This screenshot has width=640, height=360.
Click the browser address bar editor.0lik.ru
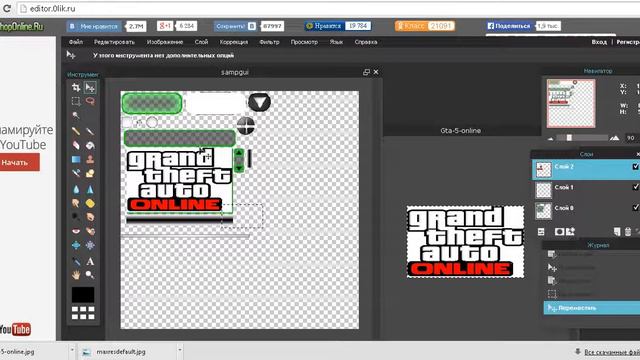tap(327, 8)
